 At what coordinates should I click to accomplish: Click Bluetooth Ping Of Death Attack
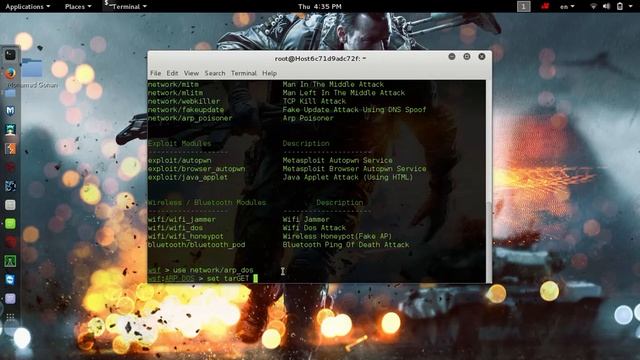[346, 245]
